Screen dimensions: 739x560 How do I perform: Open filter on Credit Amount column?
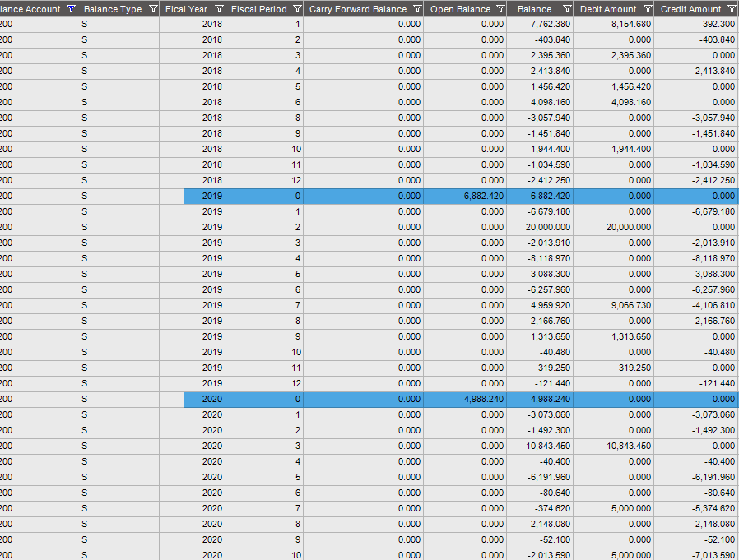point(732,8)
